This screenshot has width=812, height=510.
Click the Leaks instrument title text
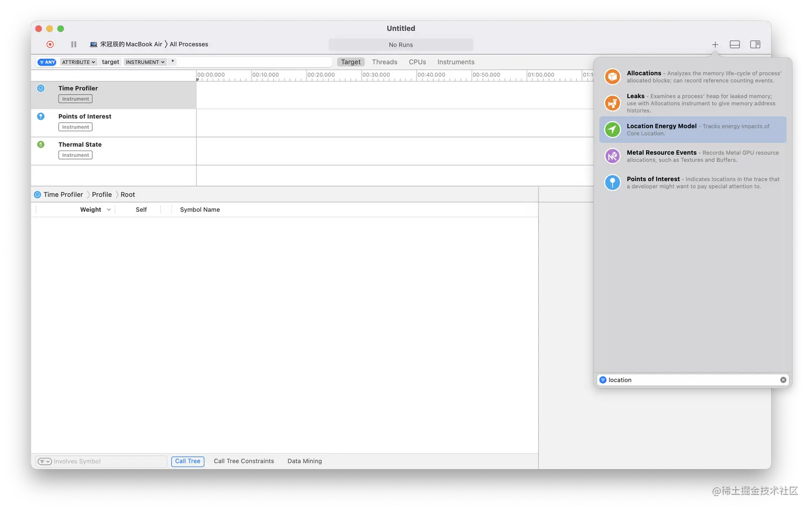click(635, 96)
